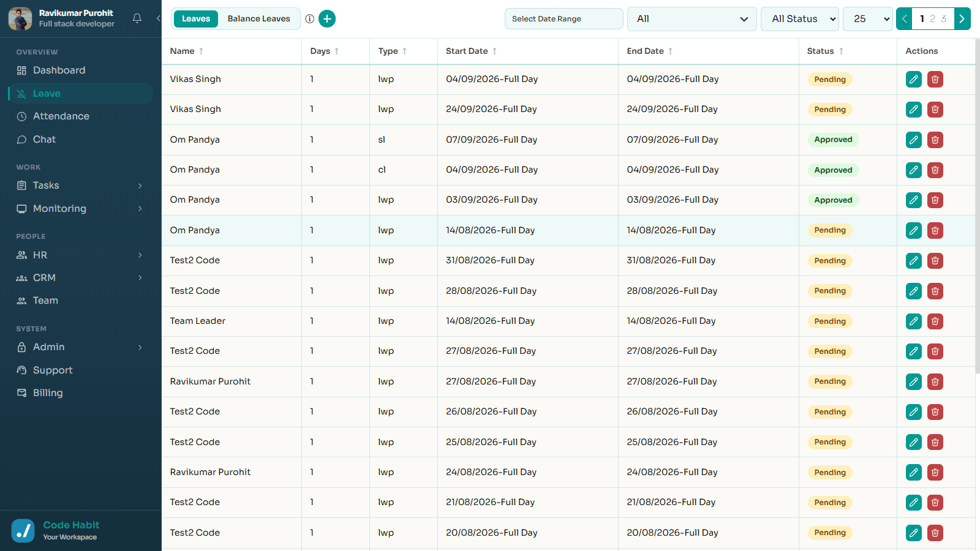Open Attendance in the sidebar
The width and height of the screenshot is (980, 551).
click(x=80, y=116)
